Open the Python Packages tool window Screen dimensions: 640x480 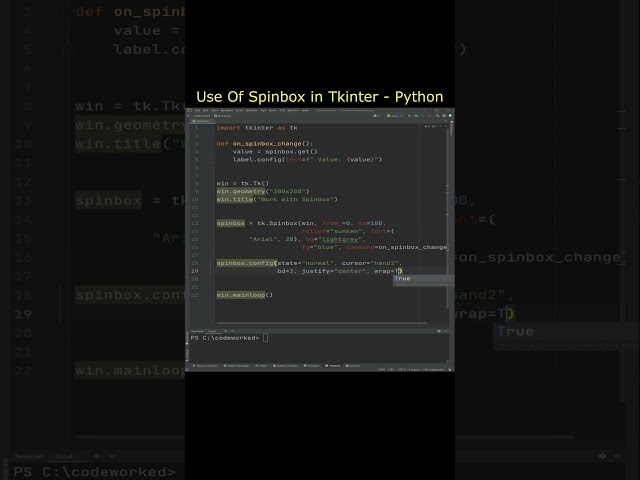click(x=237, y=366)
